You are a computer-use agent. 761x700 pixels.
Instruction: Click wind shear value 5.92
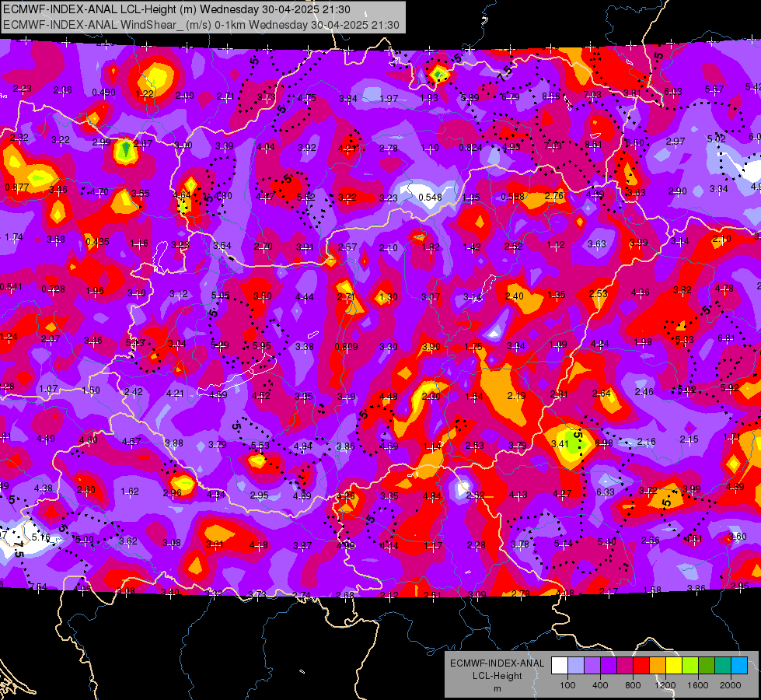(729, 387)
